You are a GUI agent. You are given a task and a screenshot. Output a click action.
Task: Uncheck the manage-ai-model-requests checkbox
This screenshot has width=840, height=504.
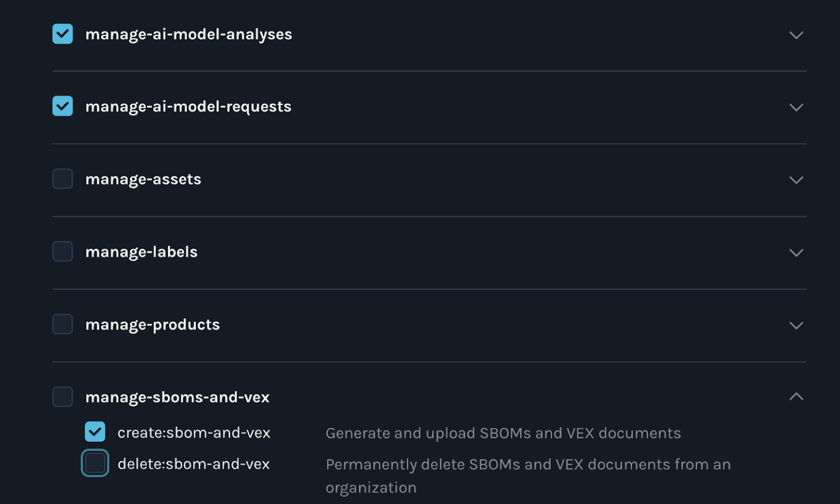pos(63,106)
